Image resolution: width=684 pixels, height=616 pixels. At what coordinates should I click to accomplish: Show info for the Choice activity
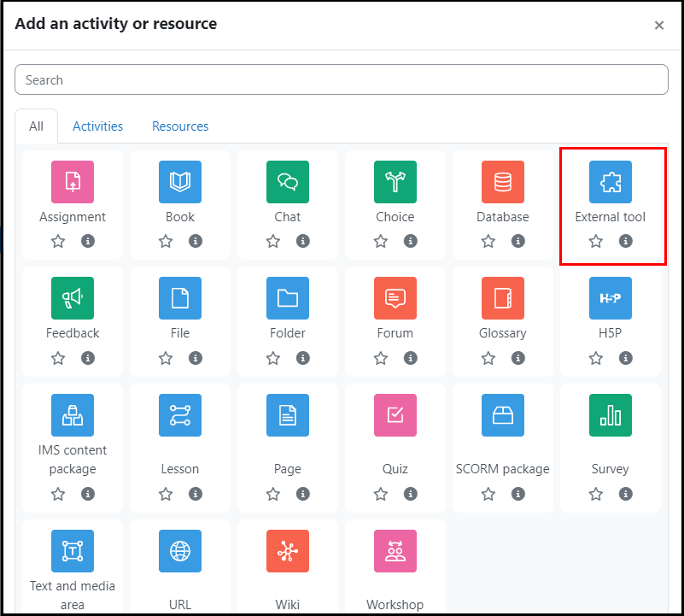411,241
